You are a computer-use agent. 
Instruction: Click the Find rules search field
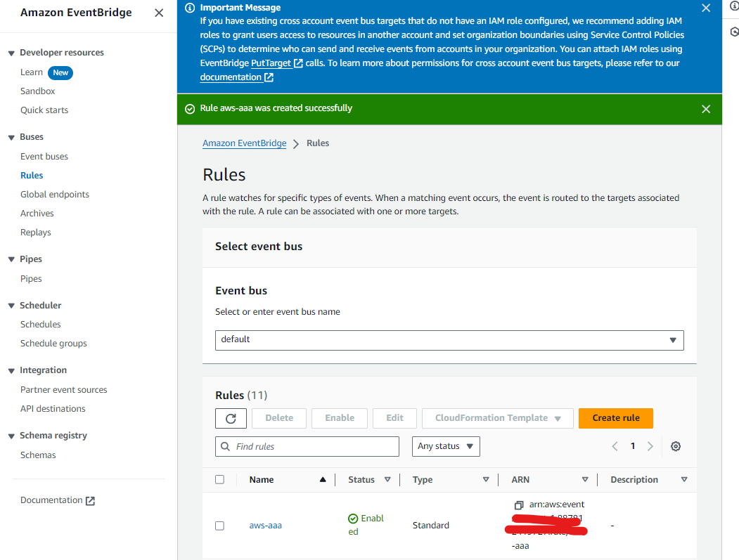(x=307, y=446)
